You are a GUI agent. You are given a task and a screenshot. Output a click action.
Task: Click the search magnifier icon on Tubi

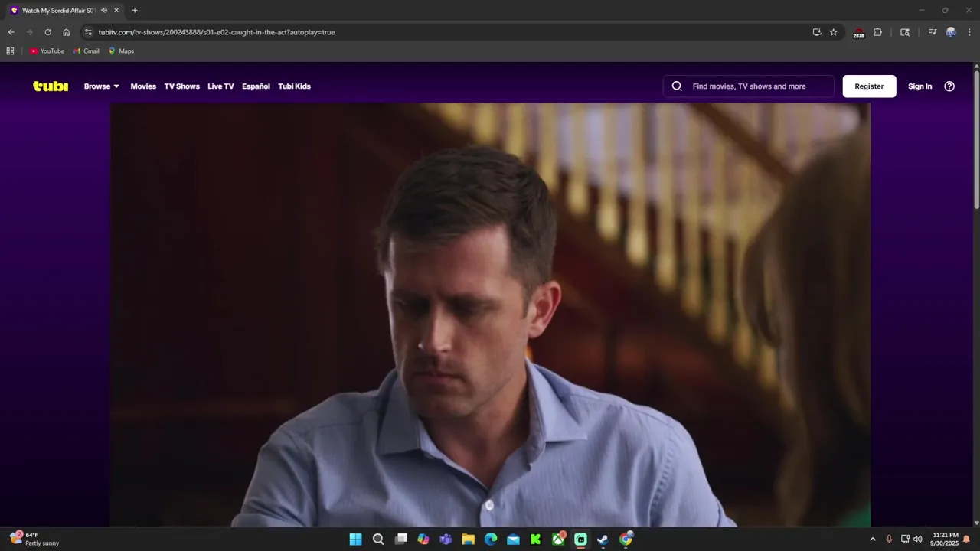point(677,86)
